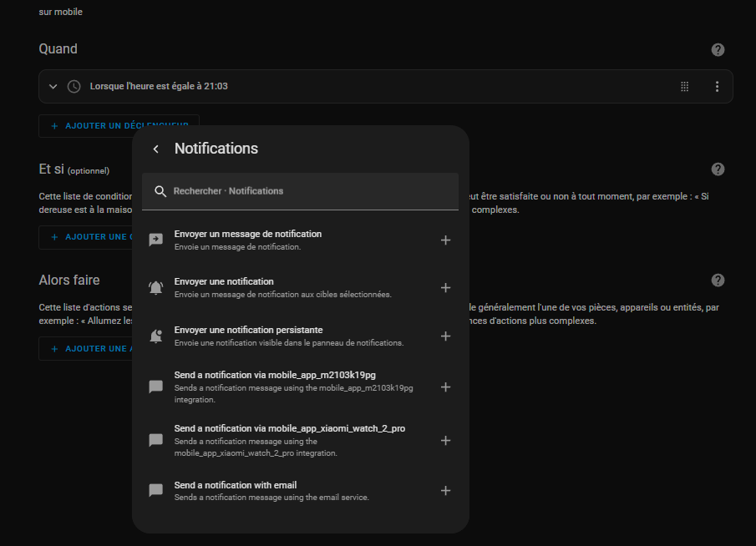
Task: Focus the 'Rechercher · Notifications' search field
Action: [x=300, y=191]
